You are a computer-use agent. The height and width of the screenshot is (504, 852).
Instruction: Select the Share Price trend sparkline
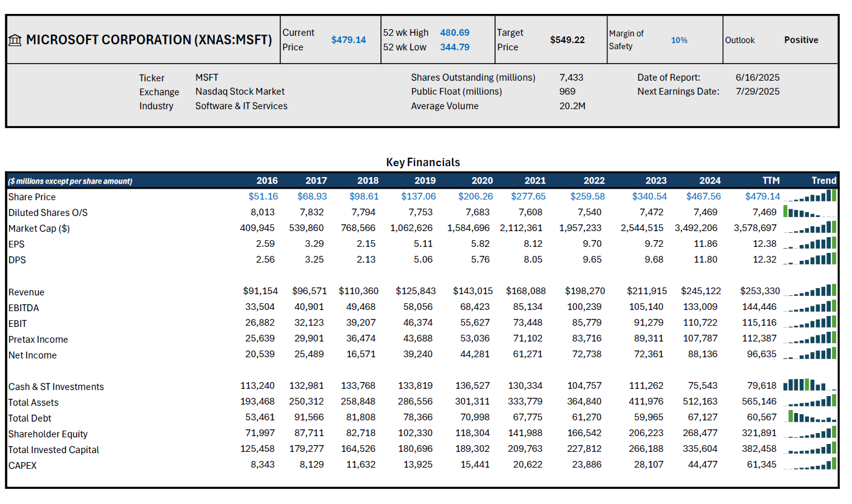point(810,196)
